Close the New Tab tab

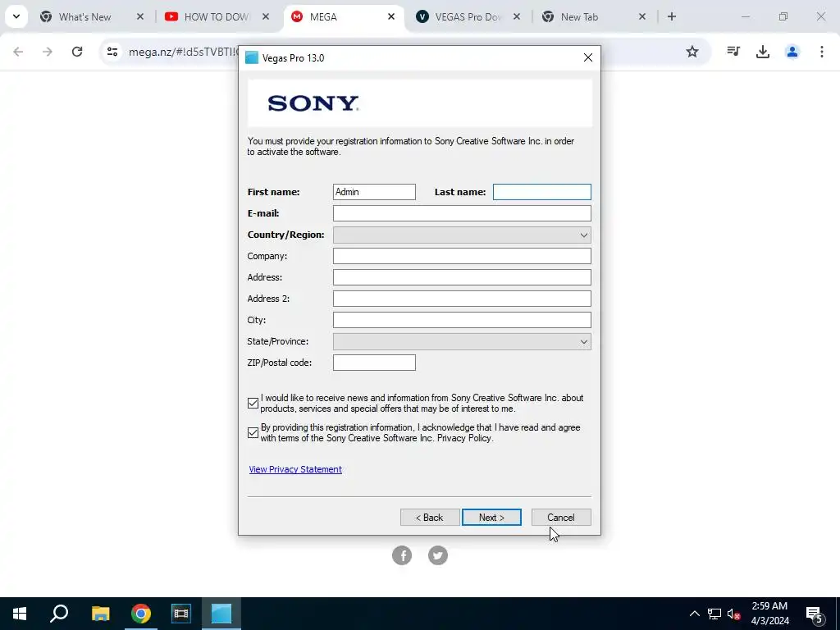[x=642, y=16]
